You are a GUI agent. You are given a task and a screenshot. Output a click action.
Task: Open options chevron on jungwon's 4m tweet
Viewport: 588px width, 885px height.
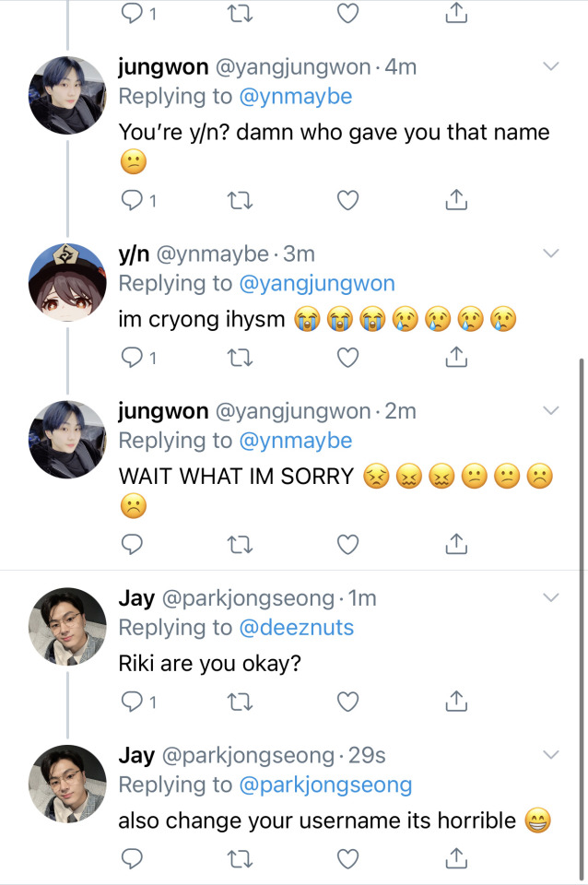point(551,66)
